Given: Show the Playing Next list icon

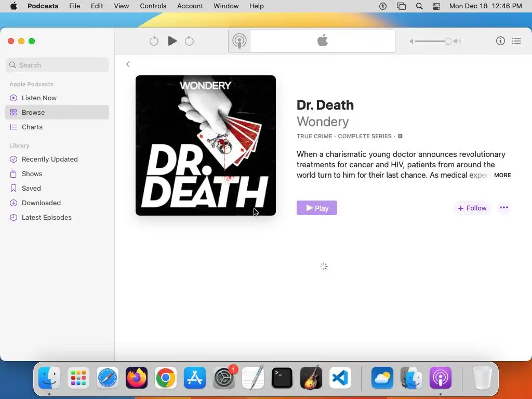Looking at the screenshot, I should pyautogui.click(x=516, y=41).
